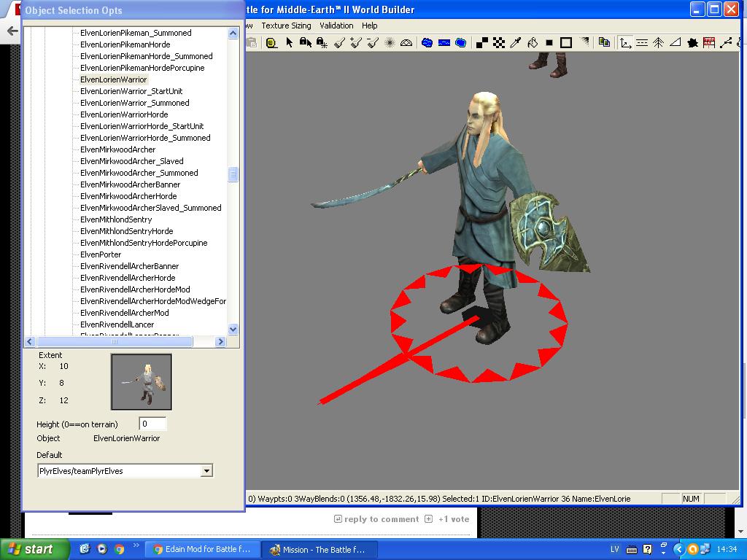The width and height of the screenshot is (747, 560).
Task: Launch Chrome from the quick launch bar
Action: click(119, 549)
